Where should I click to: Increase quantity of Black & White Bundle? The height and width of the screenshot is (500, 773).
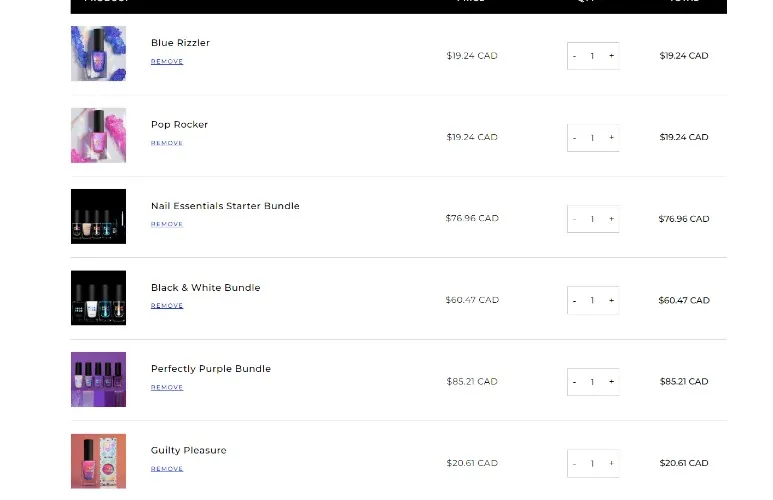coord(611,300)
